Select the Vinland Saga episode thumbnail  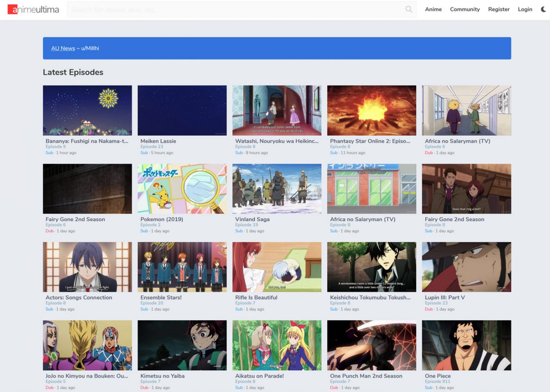pos(277,189)
